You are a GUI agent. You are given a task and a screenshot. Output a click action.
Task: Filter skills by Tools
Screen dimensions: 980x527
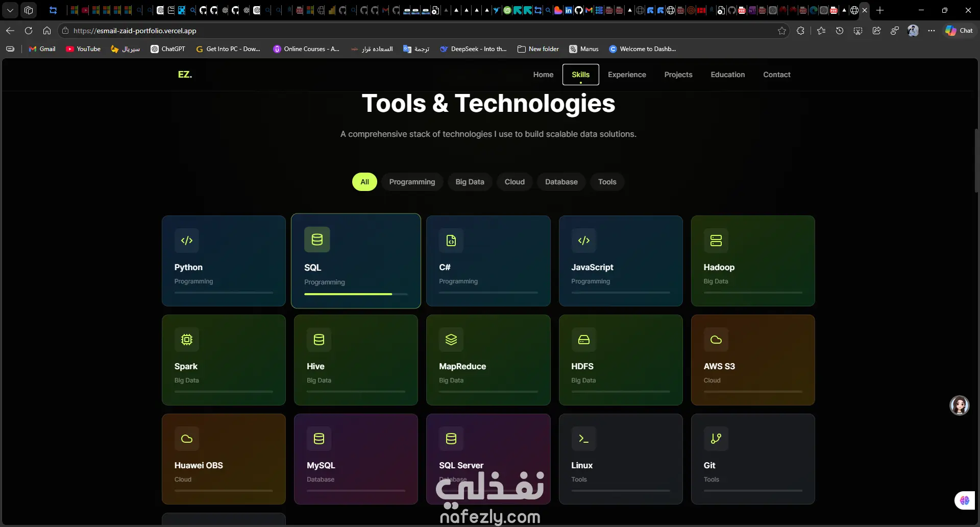[x=607, y=182]
